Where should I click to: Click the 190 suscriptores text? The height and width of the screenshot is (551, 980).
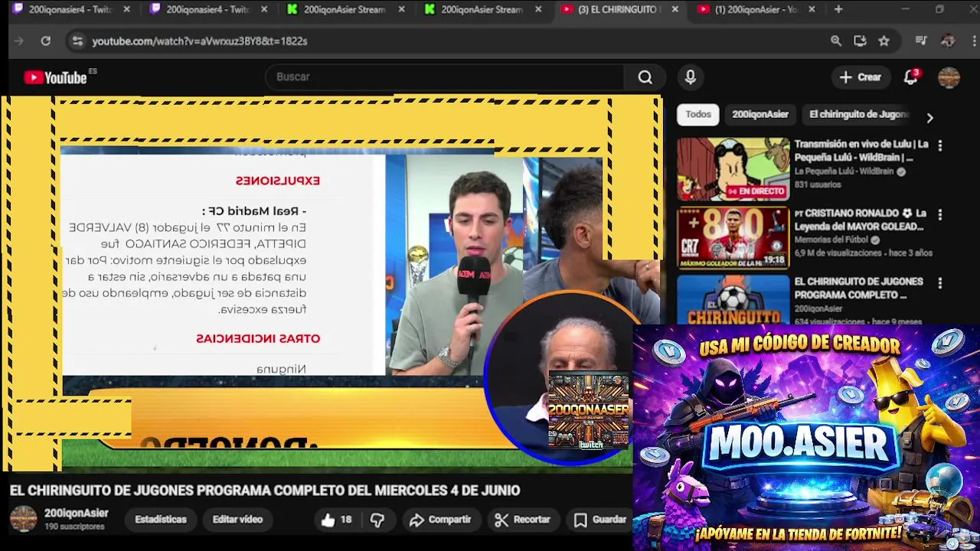(74, 527)
